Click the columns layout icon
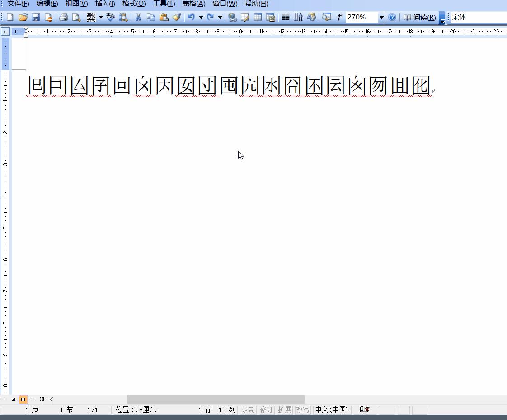This screenshot has width=507, height=420. tap(286, 17)
